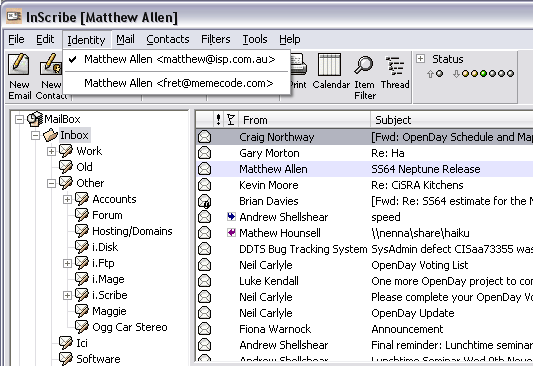The image size is (533, 366).
Task: Click the InScribe title bar app icon
Action: pyautogui.click(x=14, y=16)
